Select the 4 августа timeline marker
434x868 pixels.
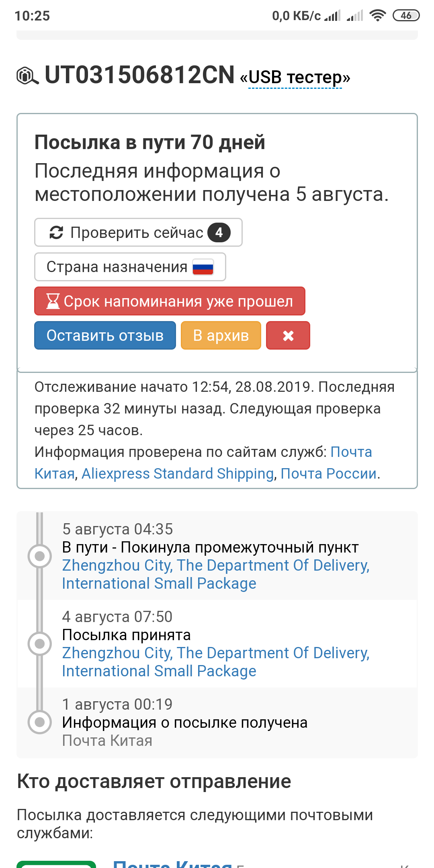point(39,644)
